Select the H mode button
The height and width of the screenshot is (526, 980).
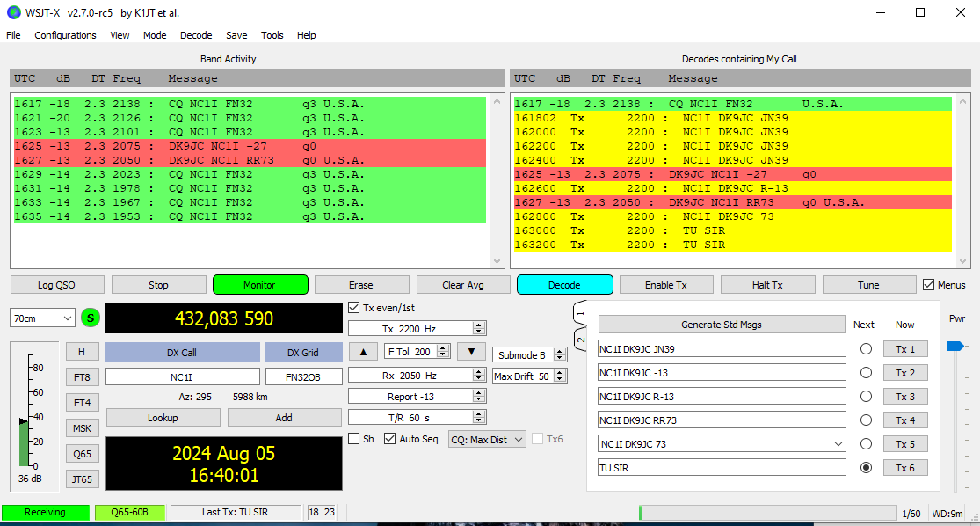click(x=83, y=352)
